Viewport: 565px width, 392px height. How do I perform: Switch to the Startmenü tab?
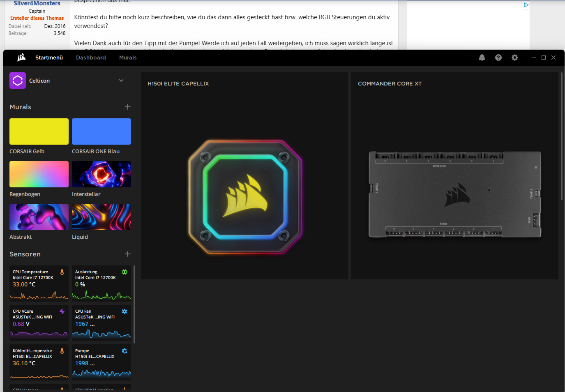[49, 58]
